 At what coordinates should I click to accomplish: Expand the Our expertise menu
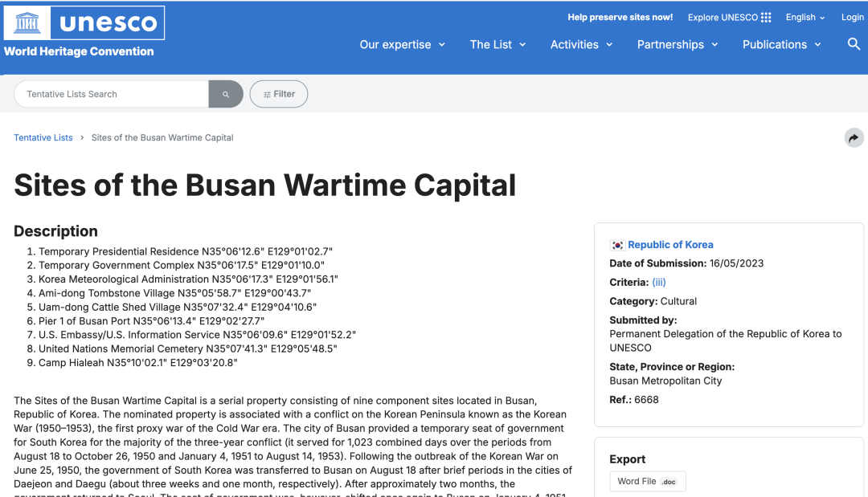tap(402, 45)
